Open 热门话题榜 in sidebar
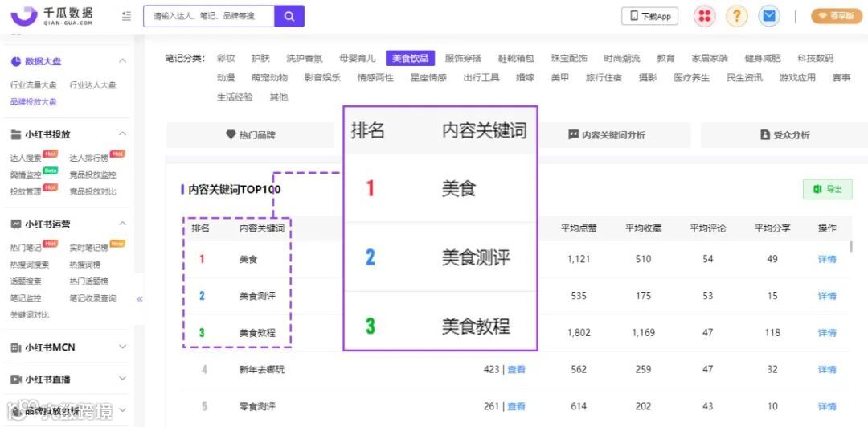 (x=88, y=281)
